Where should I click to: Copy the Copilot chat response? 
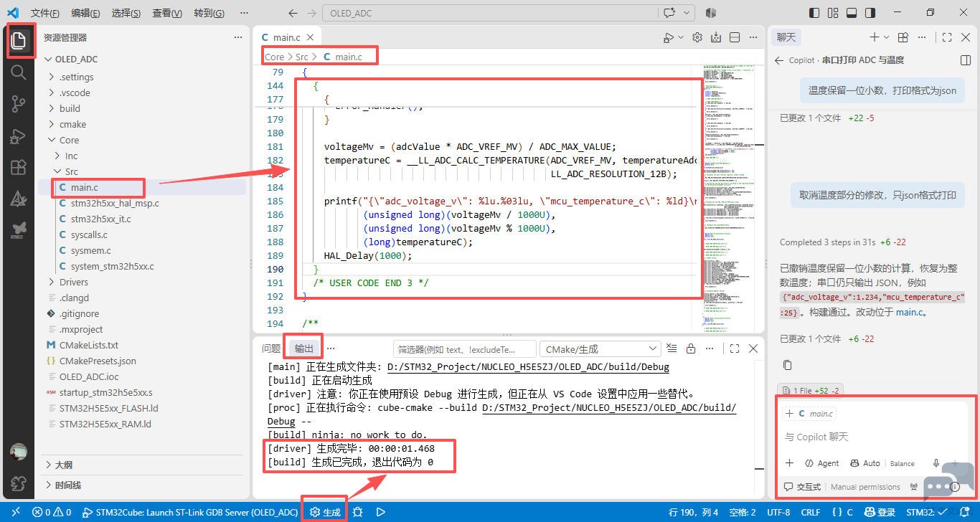(787, 365)
